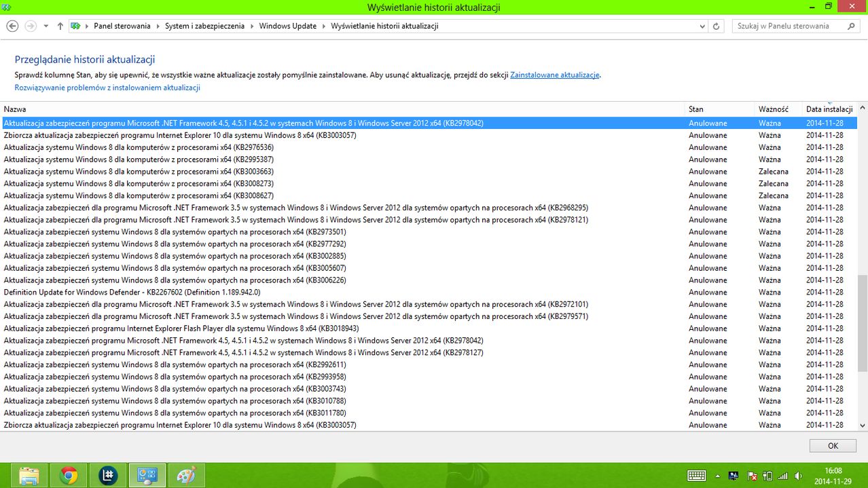Show hidden tray icons arrow
The height and width of the screenshot is (488, 868).
pos(719,476)
